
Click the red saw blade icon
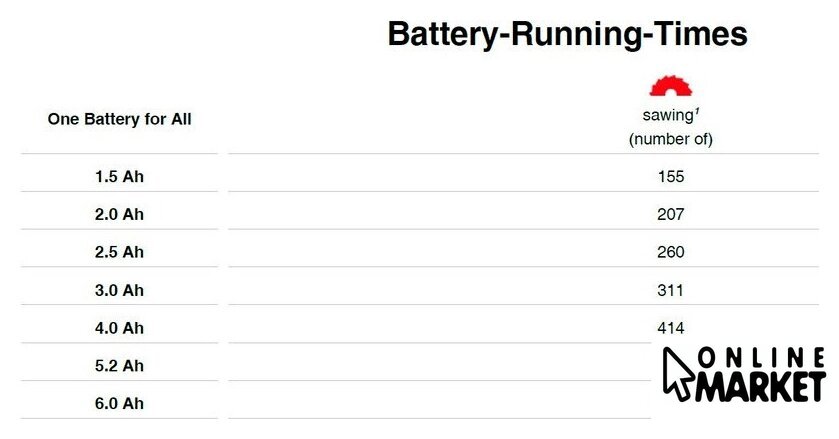[671, 86]
